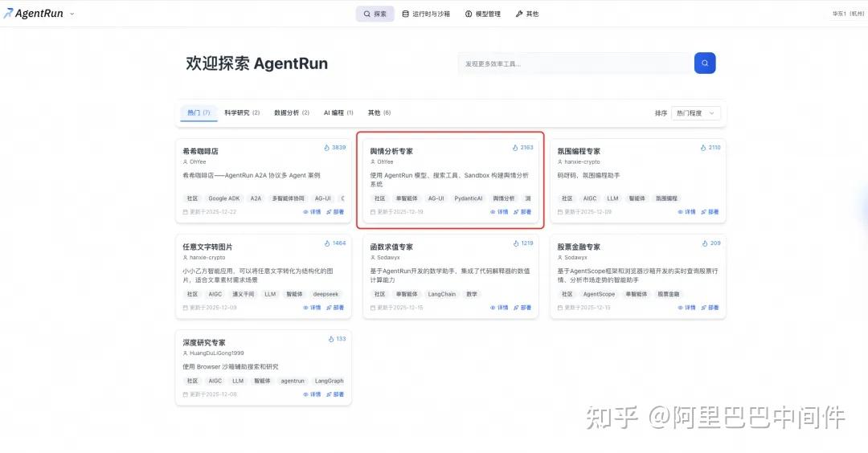View 详情 for 深度研究专家
The image size is (868, 453).
click(312, 394)
